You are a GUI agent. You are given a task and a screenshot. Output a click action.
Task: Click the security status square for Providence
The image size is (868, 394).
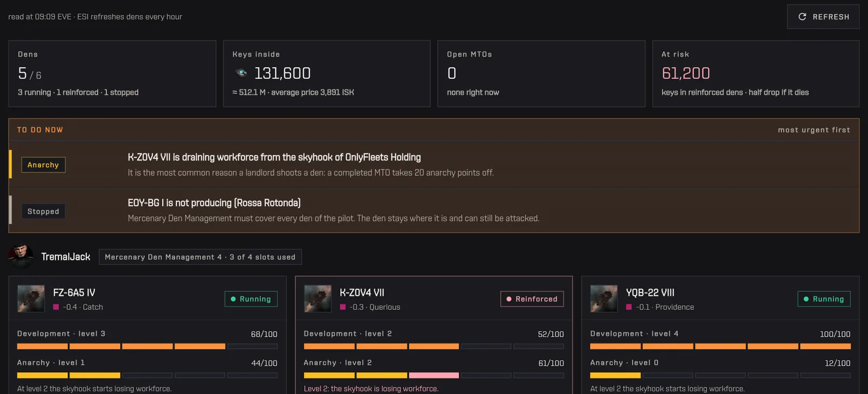pyautogui.click(x=629, y=307)
